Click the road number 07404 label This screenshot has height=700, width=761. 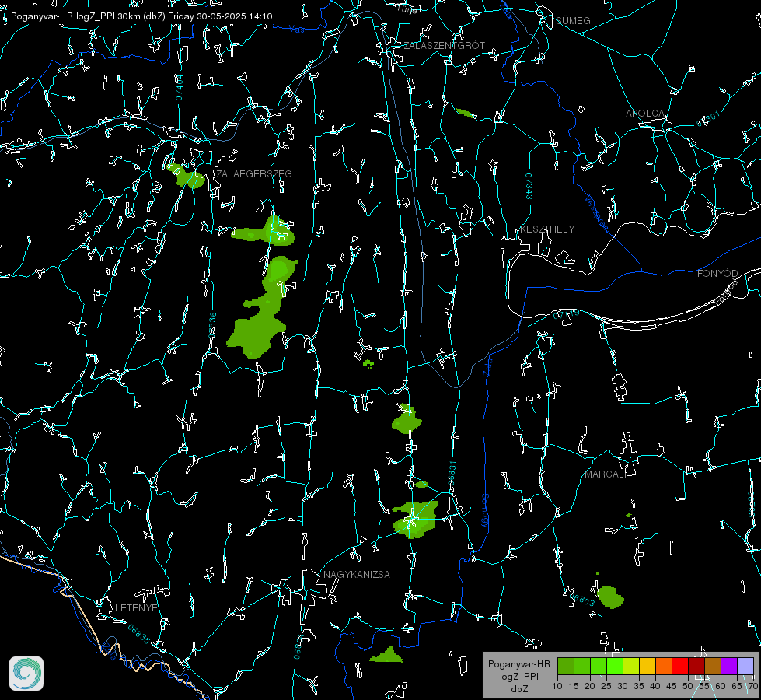point(180,87)
